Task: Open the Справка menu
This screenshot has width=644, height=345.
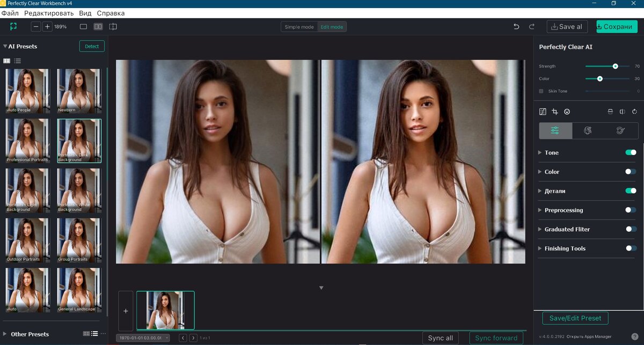Action: click(x=111, y=13)
